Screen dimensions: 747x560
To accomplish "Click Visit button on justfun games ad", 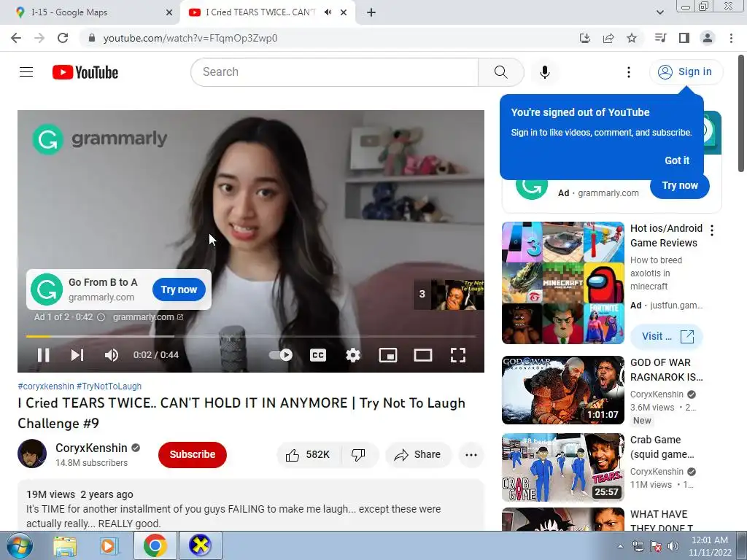I will (x=667, y=337).
